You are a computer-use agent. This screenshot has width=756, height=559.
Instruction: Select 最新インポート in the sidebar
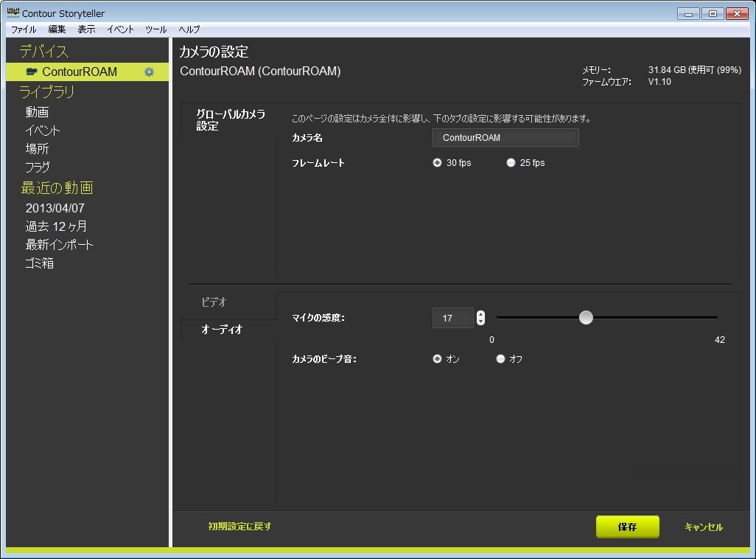pos(59,245)
